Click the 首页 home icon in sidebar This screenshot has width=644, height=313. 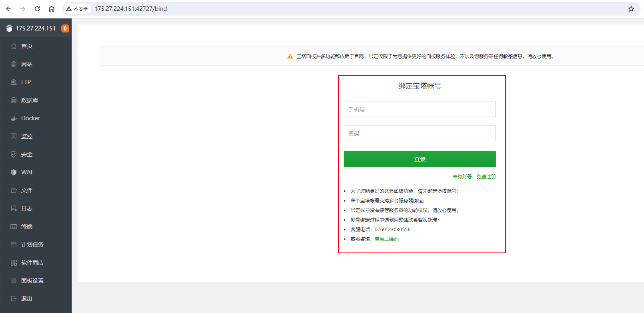point(14,46)
